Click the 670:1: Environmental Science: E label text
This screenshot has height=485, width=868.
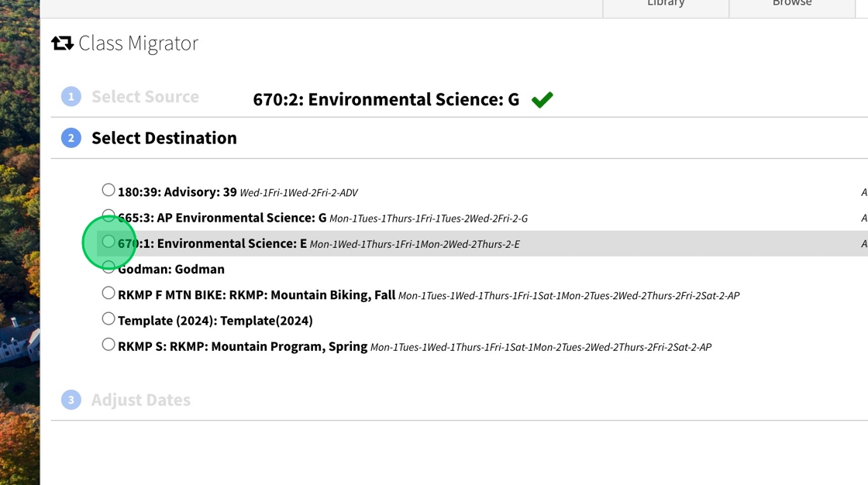click(212, 243)
